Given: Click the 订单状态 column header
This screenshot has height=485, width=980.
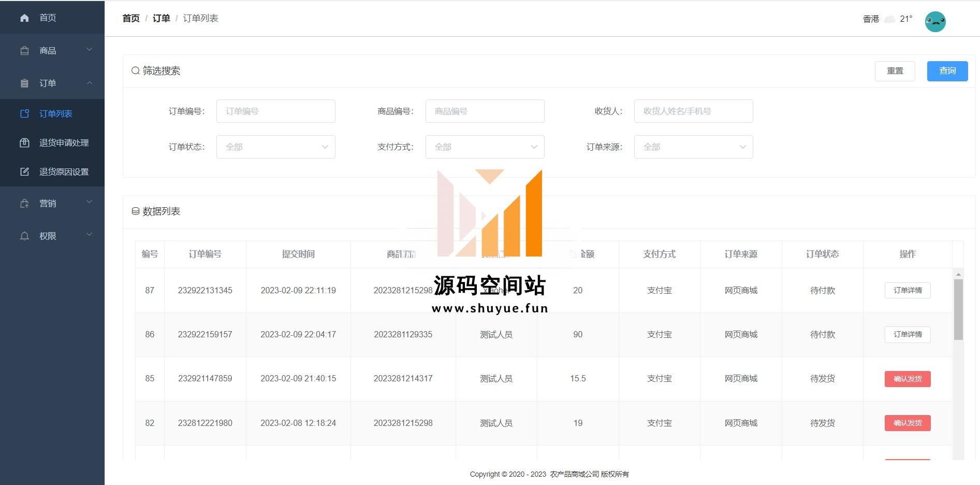Looking at the screenshot, I should (x=822, y=254).
